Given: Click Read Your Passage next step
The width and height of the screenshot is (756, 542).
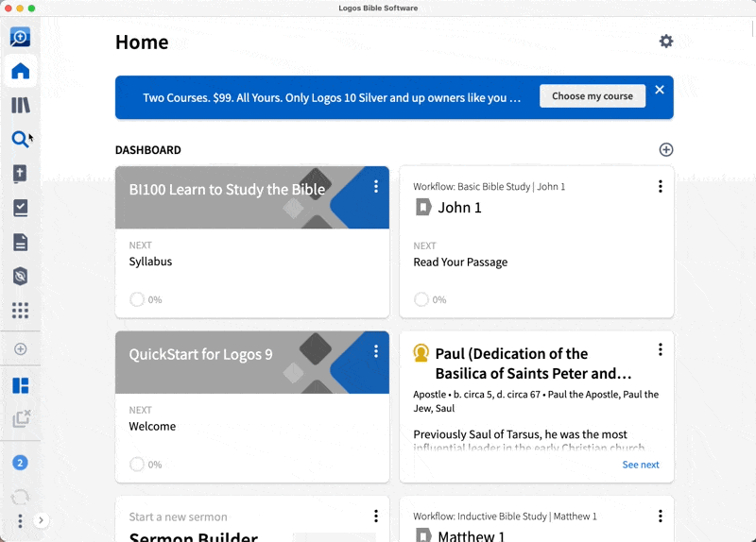Looking at the screenshot, I should tap(460, 263).
